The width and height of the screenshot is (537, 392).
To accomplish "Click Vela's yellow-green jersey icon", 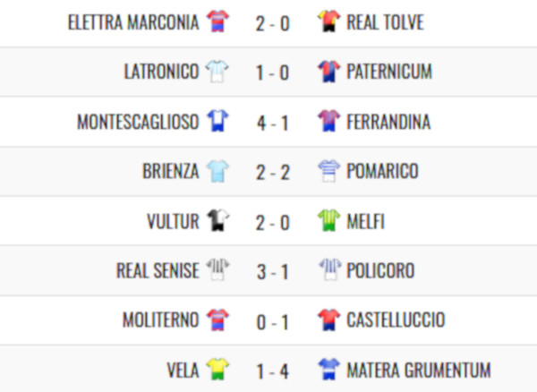I will coord(217,370).
